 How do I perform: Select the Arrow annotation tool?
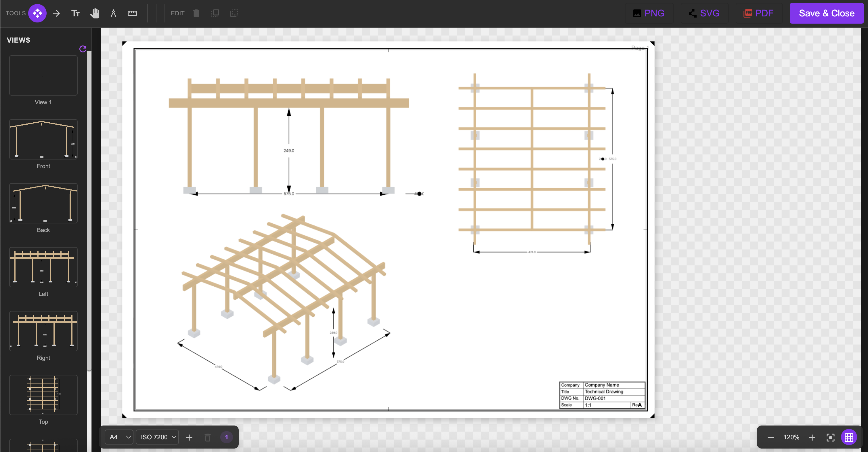56,13
